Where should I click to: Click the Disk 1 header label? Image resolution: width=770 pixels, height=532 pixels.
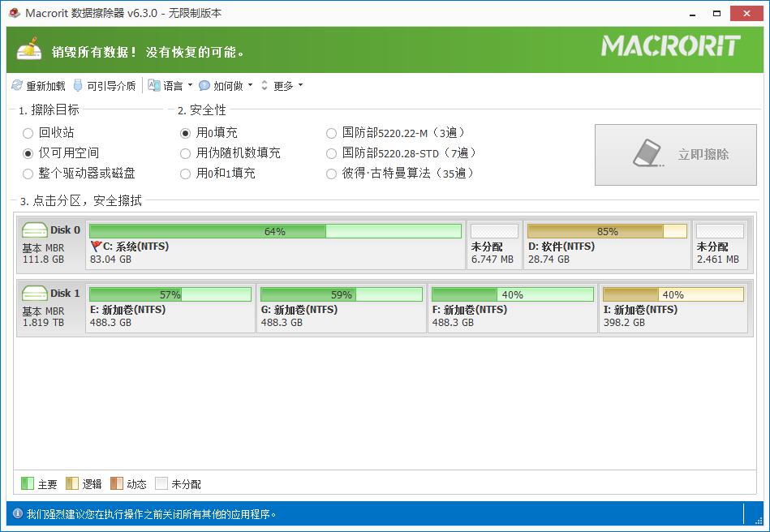[65, 293]
